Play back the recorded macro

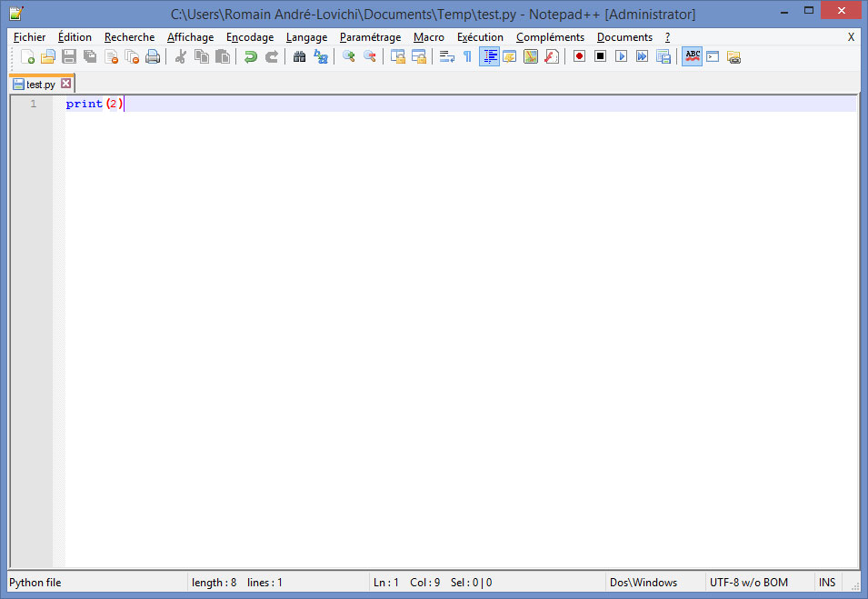tap(621, 56)
